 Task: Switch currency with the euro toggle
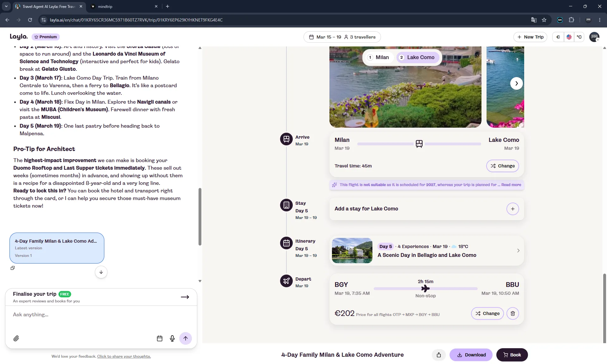coord(558,37)
